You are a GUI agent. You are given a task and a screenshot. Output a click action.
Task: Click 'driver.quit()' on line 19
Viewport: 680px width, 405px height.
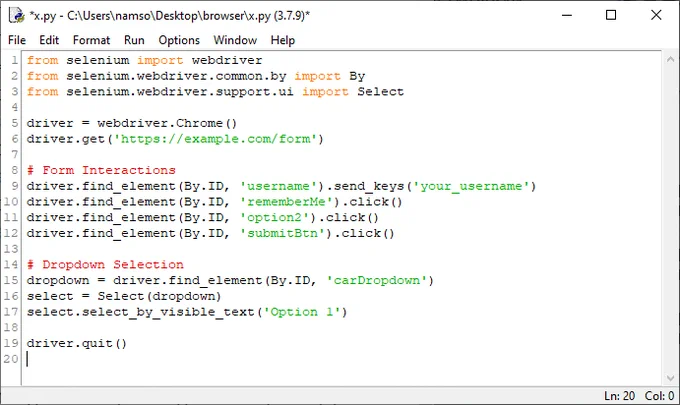click(77, 344)
